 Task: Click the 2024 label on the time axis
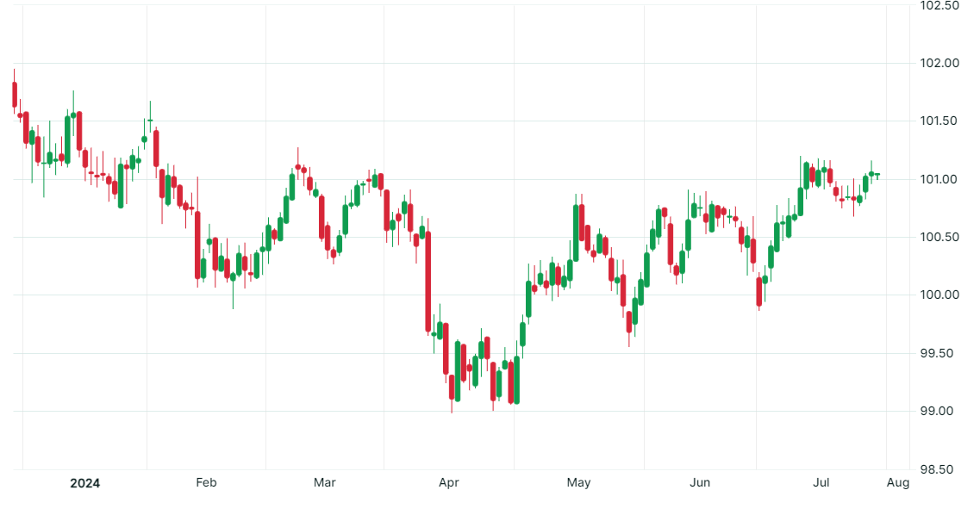click(x=84, y=483)
